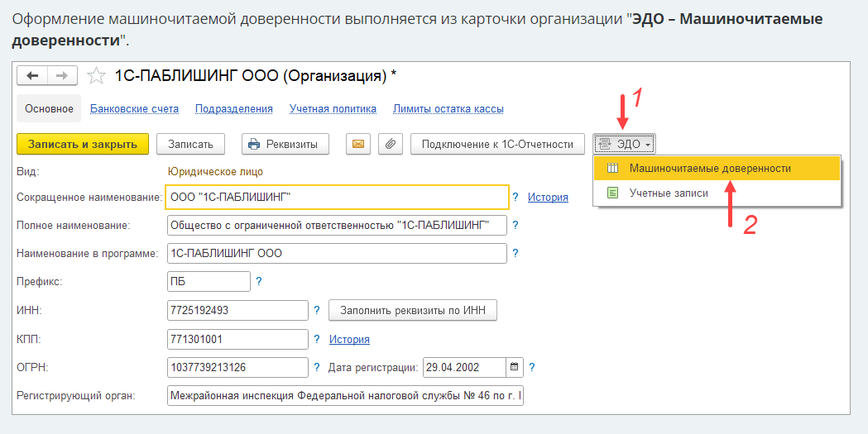Focus the ОГРН input field
This screenshot has height=434, width=868.
tap(237, 368)
